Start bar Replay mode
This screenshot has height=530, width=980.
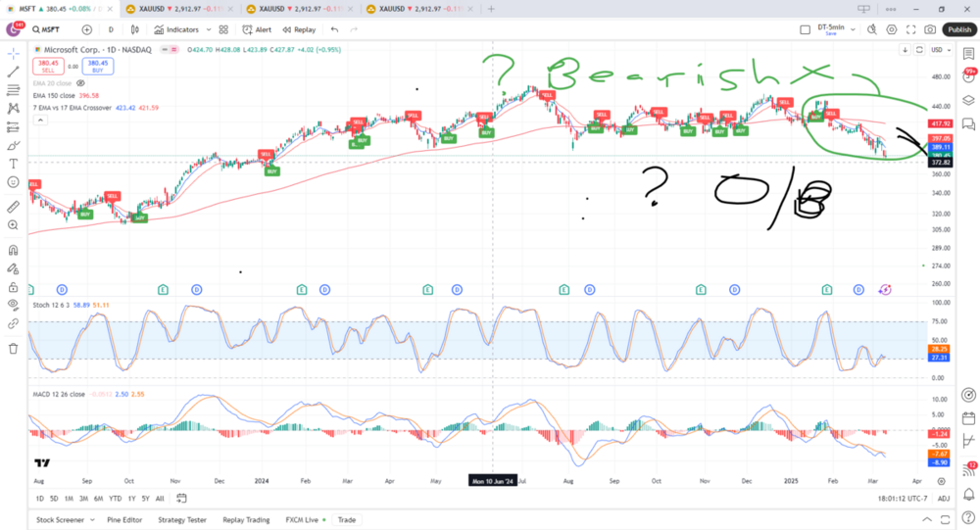pos(299,29)
